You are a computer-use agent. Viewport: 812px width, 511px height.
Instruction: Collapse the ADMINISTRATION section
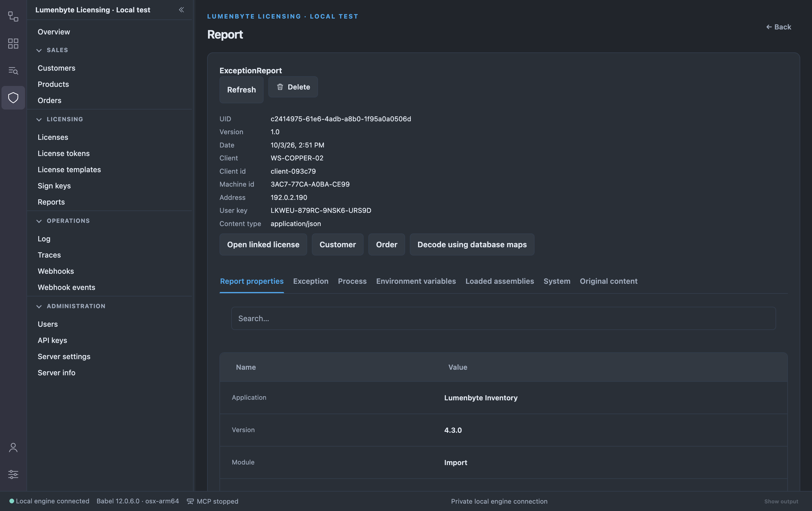click(39, 306)
